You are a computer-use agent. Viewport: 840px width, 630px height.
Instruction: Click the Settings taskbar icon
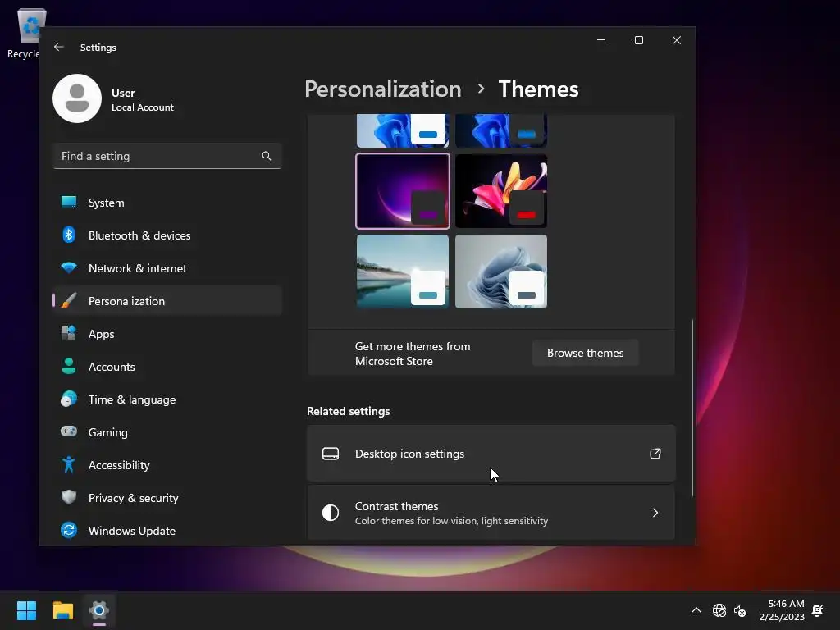click(x=99, y=610)
